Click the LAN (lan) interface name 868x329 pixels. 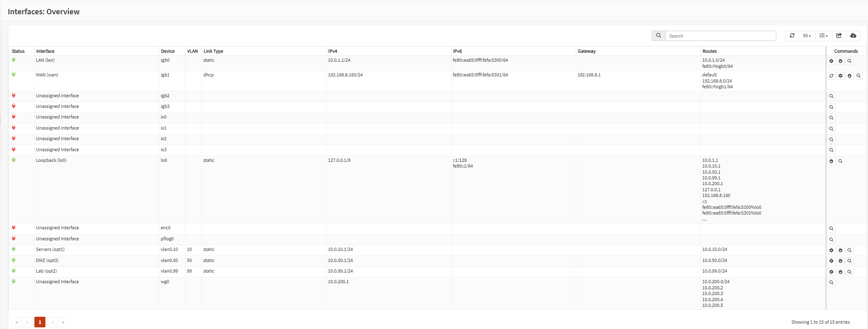coord(45,60)
